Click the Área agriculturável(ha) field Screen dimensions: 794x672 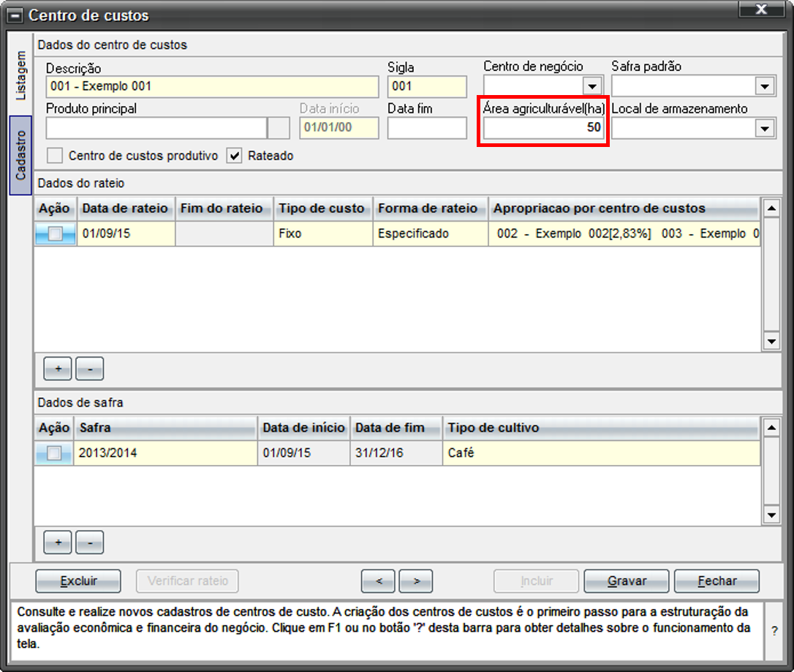click(542, 128)
